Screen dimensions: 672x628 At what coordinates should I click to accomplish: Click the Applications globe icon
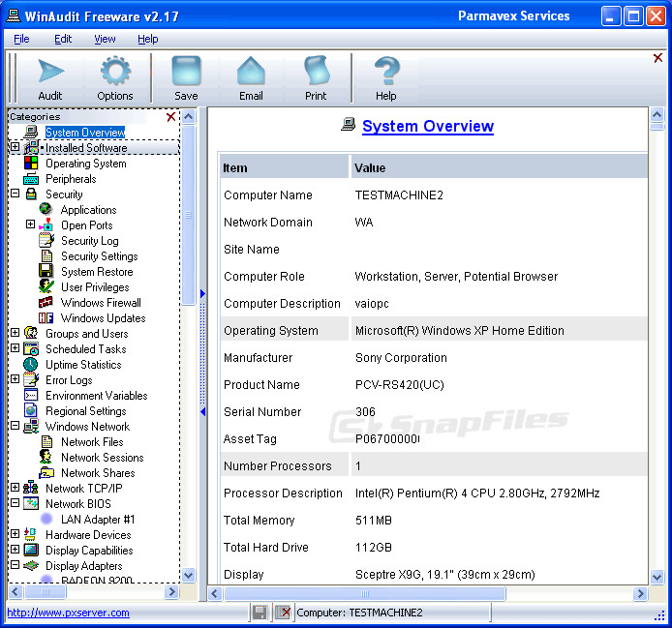tap(46, 209)
